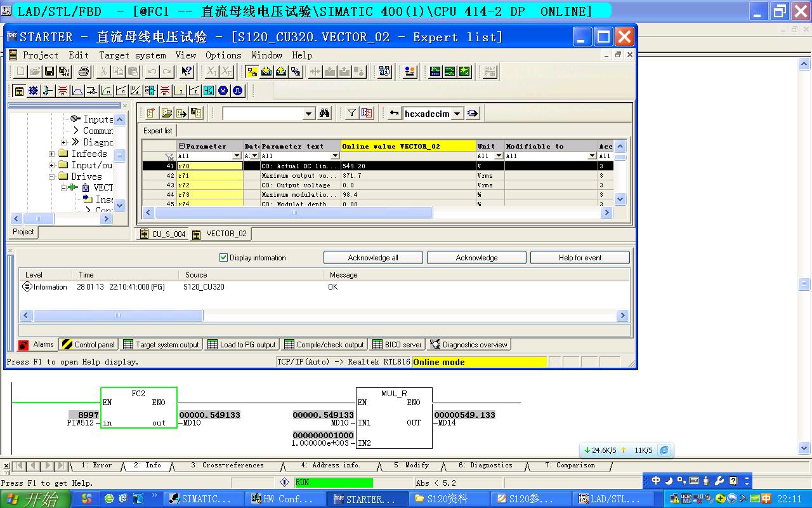The image size is (812, 508).
Task: Switch to the Control panel tab
Action: tap(88, 345)
